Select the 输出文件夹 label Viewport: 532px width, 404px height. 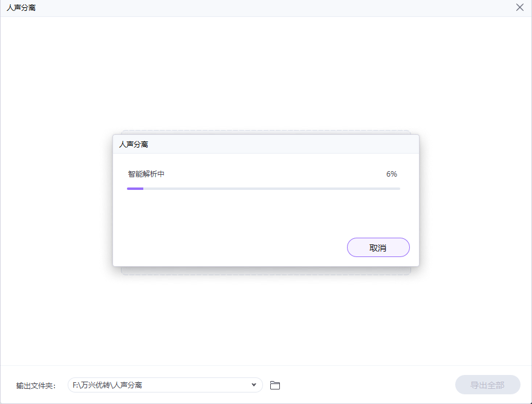[36, 385]
